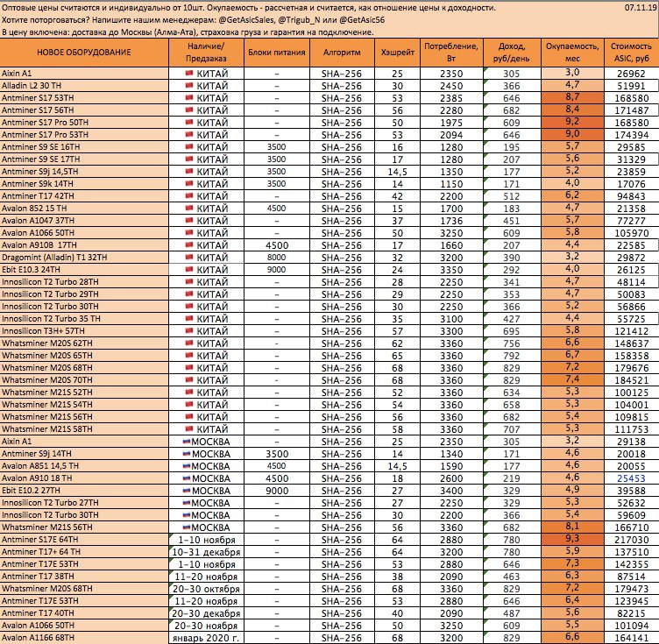
Task: Click the Доход, руб/день header cell
Action: [512, 53]
